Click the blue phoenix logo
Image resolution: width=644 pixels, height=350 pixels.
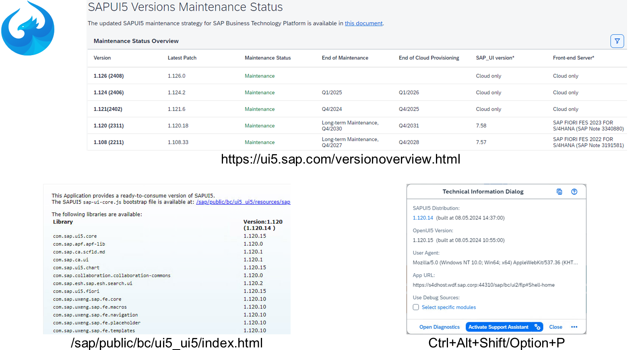coord(28,28)
